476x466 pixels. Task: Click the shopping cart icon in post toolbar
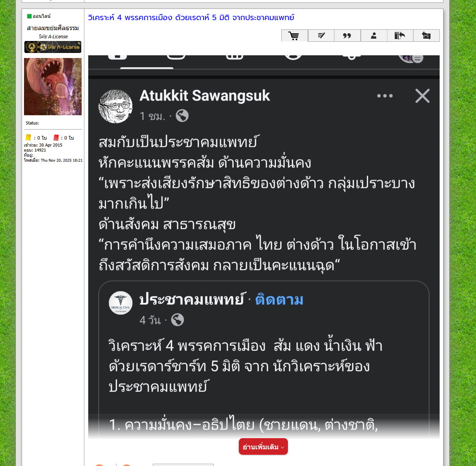click(x=295, y=36)
